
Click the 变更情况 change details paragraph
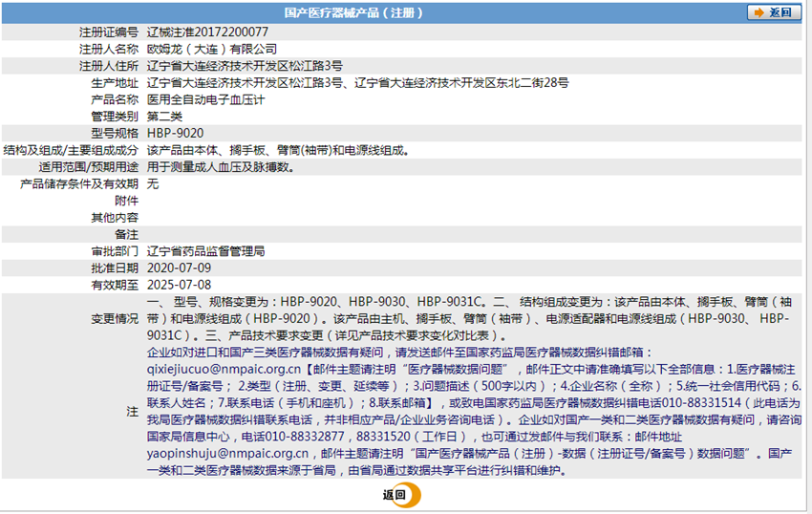[470, 319]
